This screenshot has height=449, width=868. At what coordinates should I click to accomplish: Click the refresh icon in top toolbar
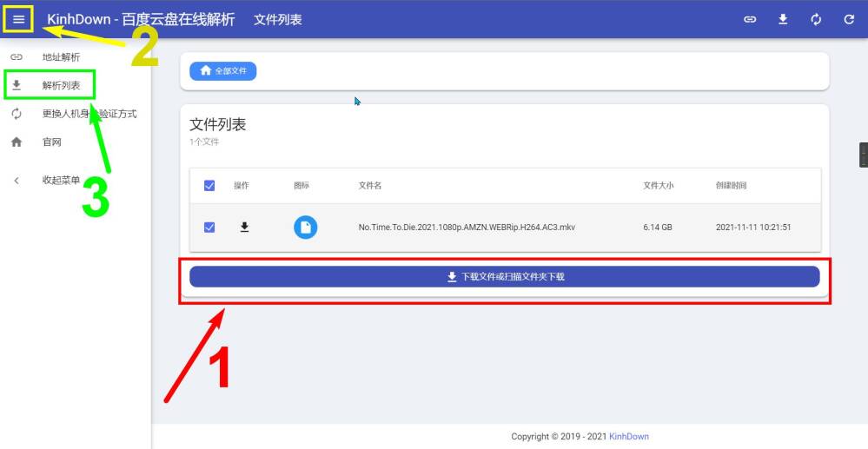coord(849,19)
